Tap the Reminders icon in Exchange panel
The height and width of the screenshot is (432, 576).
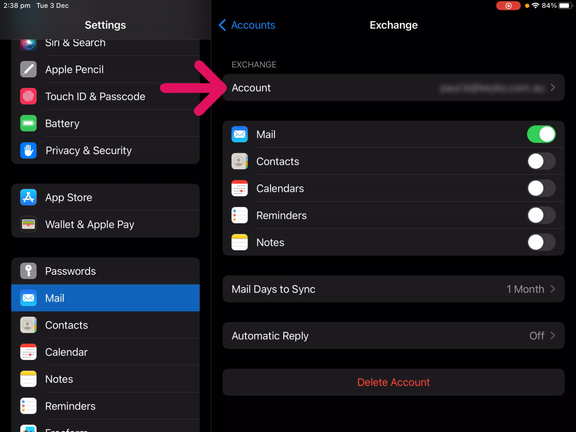click(x=240, y=215)
